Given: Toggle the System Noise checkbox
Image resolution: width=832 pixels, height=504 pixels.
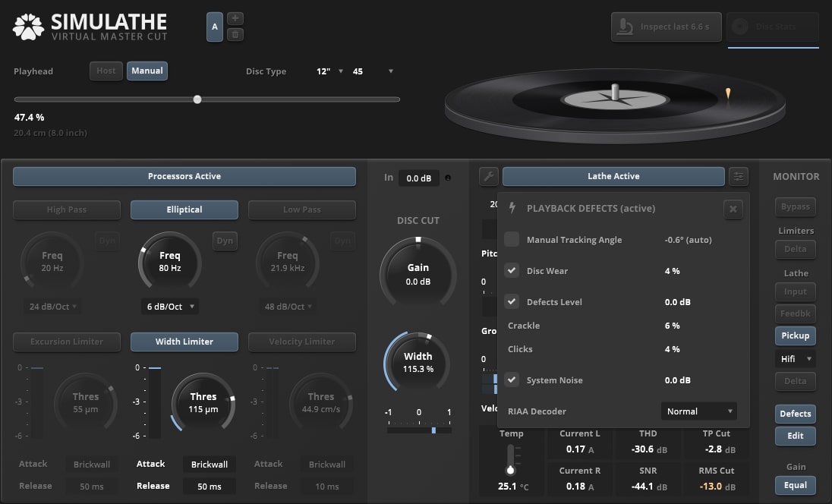Looking at the screenshot, I should point(512,380).
